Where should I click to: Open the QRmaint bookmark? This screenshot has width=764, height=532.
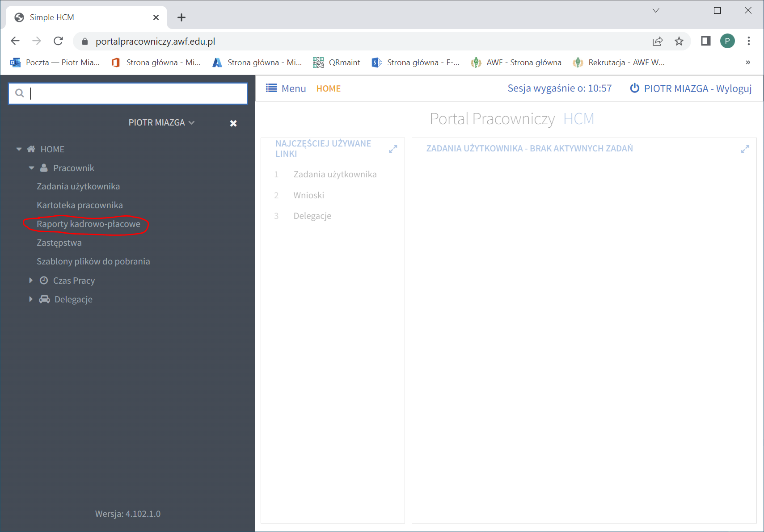[337, 63]
